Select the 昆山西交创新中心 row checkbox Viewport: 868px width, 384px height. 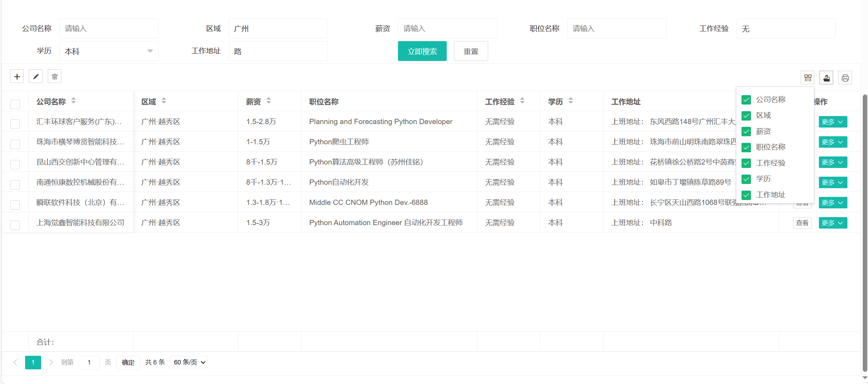pyautogui.click(x=15, y=164)
